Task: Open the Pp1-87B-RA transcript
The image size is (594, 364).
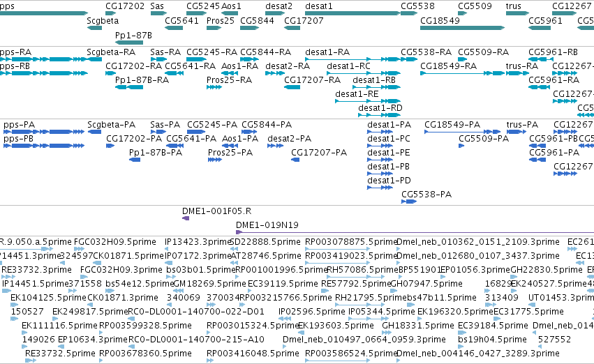Action: (x=129, y=87)
